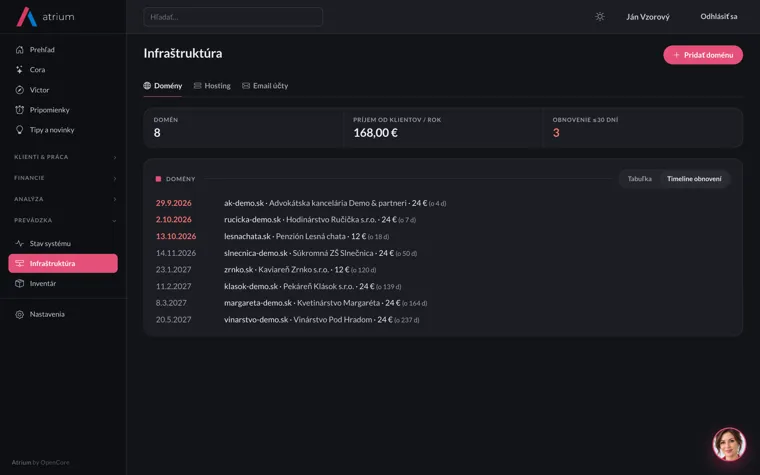Click the envelope icon on Email účty tab
The width and height of the screenshot is (760, 475).
tap(246, 86)
